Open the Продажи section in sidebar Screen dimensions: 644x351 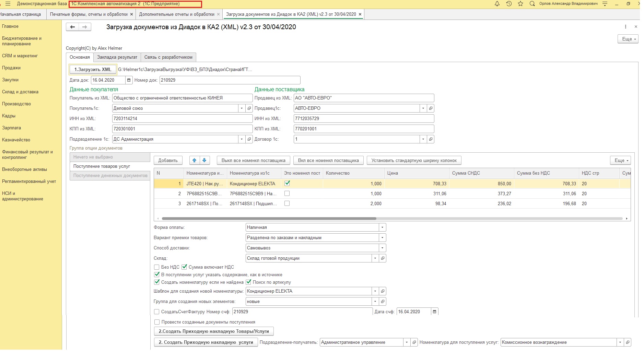click(11, 68)
